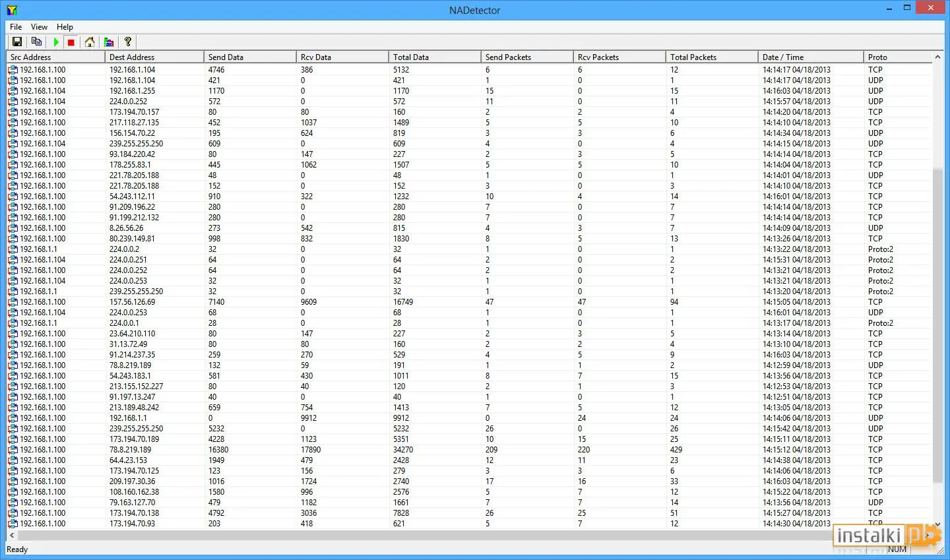This screenshot has height=560, width=950.
Task: Click the horizontal scrollbar left arrow
Action: click(12, 535)
